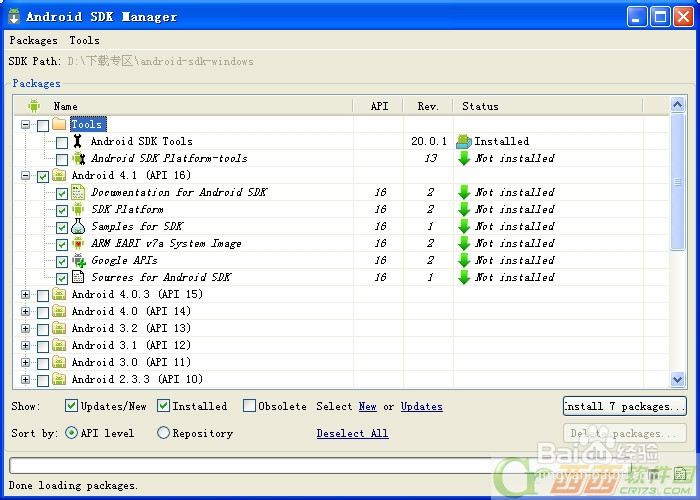Click the New selection link

[367, 406]
